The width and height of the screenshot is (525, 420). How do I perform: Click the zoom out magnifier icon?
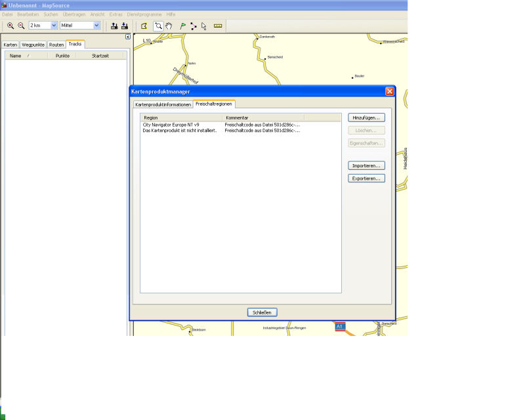tap(21, 26)
